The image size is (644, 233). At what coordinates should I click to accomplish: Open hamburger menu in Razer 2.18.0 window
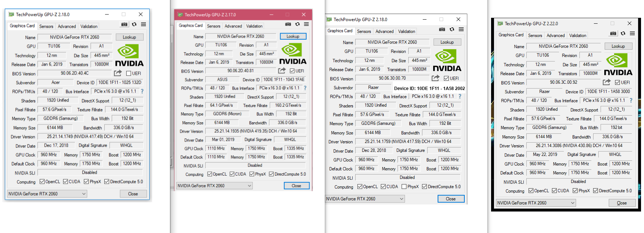pos(461,29)
